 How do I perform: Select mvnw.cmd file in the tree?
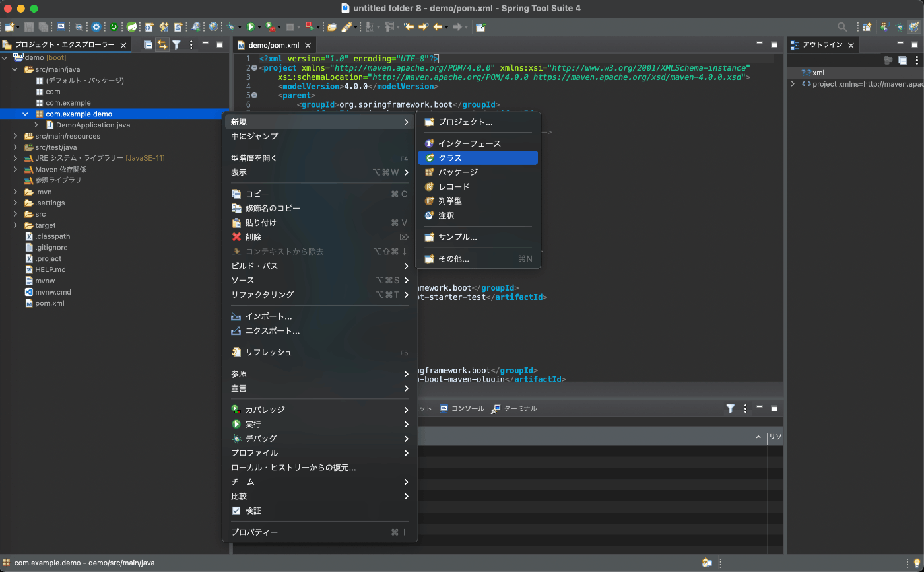[x=48, y=292]
